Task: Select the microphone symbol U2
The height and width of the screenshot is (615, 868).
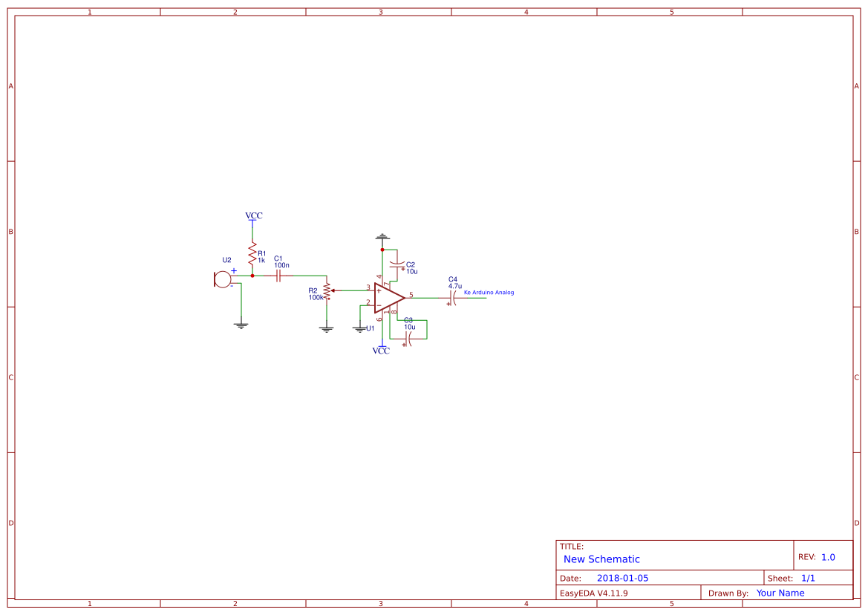Action: (223, 279)
